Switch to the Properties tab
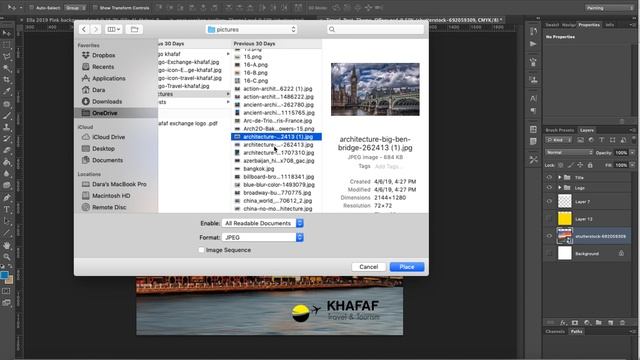 click(589, 25)
